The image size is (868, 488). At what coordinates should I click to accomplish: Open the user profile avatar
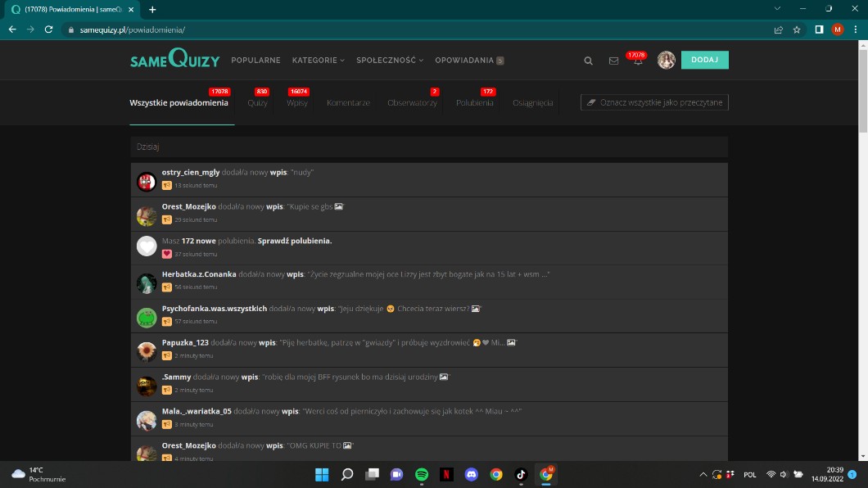pos(666,60)
